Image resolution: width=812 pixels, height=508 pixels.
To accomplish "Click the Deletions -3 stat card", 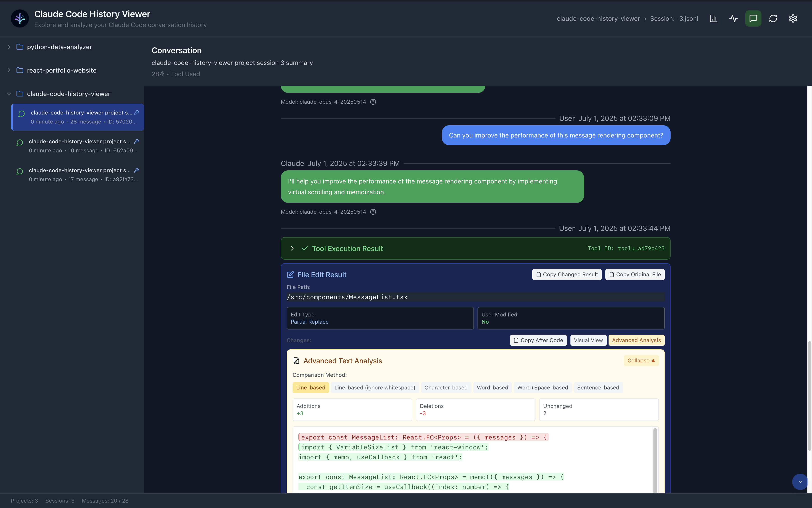I will (x=475, y=410).
